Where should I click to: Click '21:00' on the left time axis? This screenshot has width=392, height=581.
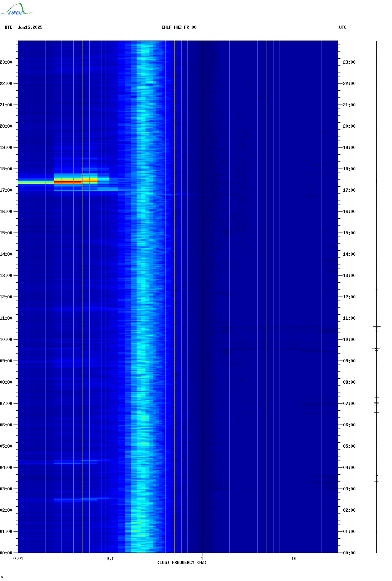pyautogui.click(x=6, y=105)
